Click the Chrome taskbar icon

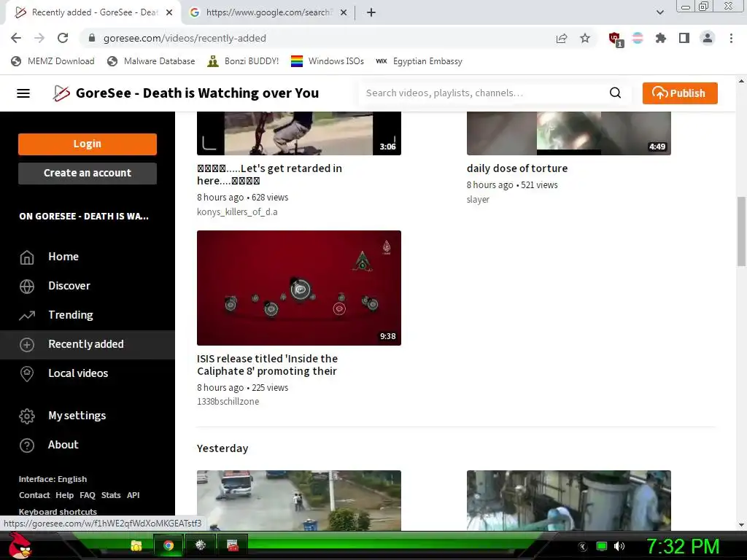169,545
